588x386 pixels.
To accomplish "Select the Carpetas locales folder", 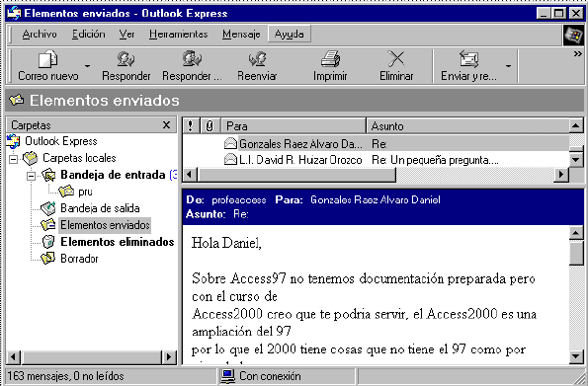I will (x=79, y=158).
